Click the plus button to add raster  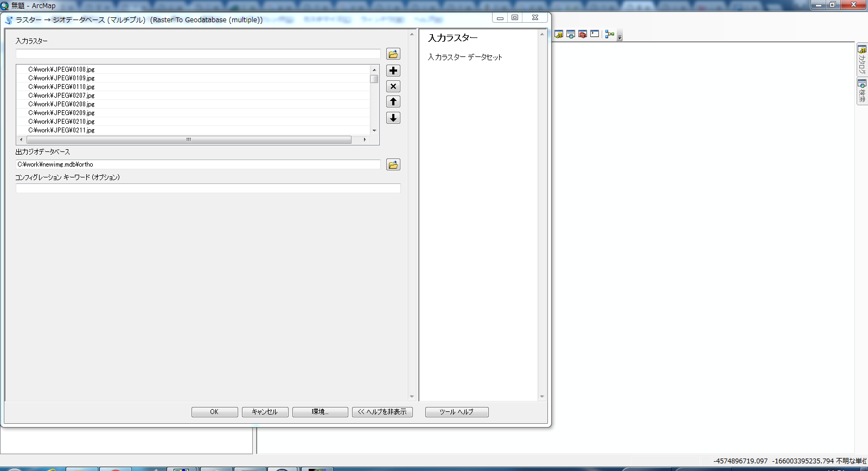[x=393, y=71]
